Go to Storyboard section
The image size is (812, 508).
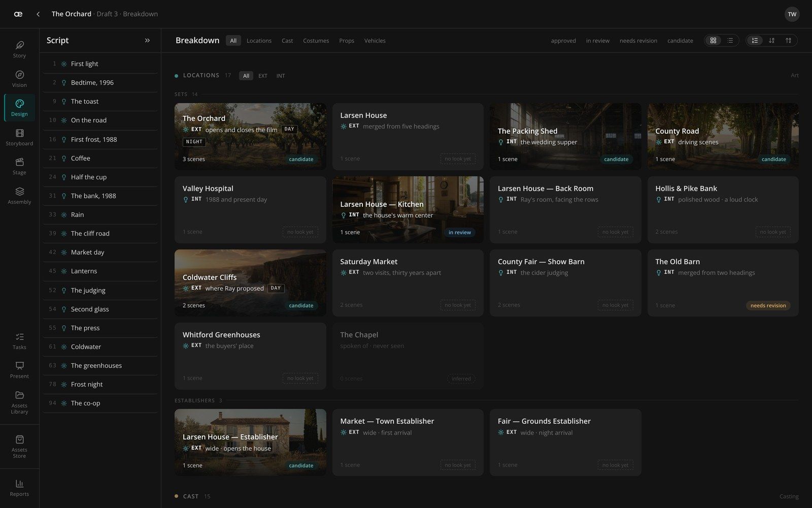[x=19, y=137]
